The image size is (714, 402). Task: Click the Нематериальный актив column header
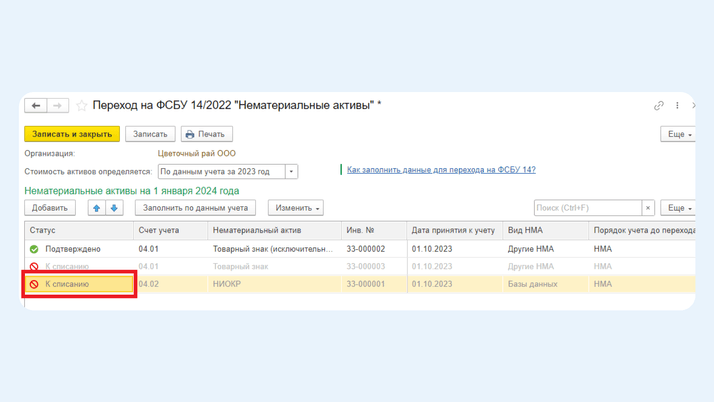pos(275,230)
